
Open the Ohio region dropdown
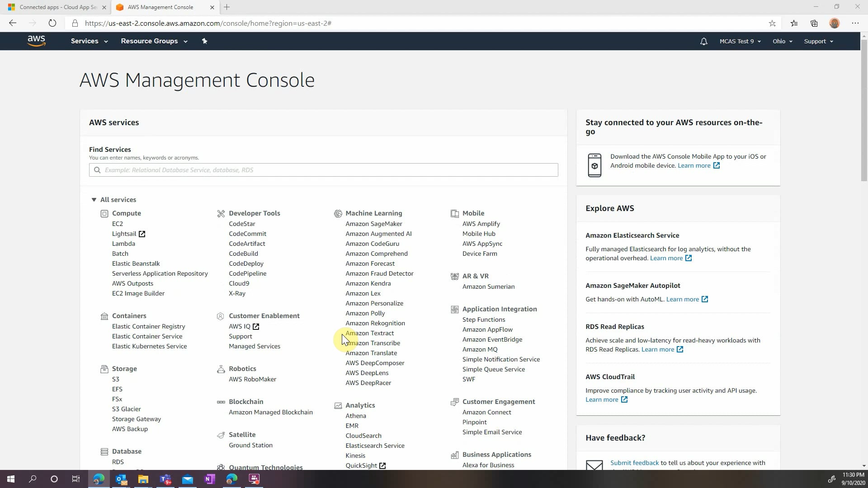pos(782,42)
